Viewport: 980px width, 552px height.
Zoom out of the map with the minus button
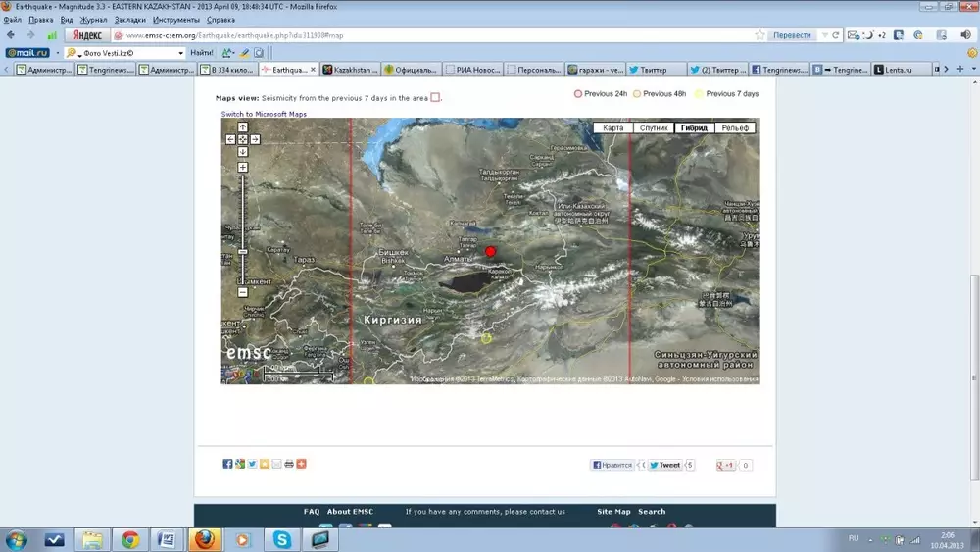coord(242,292)
